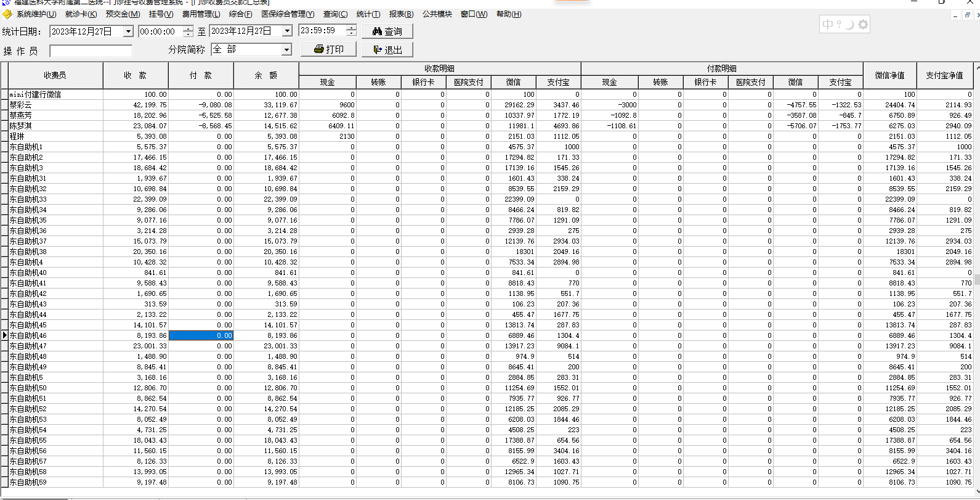The height and width of the screenshot is (500, 980).
Task: Open the 医保综合管理(Y) menu
Action: coord(288,14)
